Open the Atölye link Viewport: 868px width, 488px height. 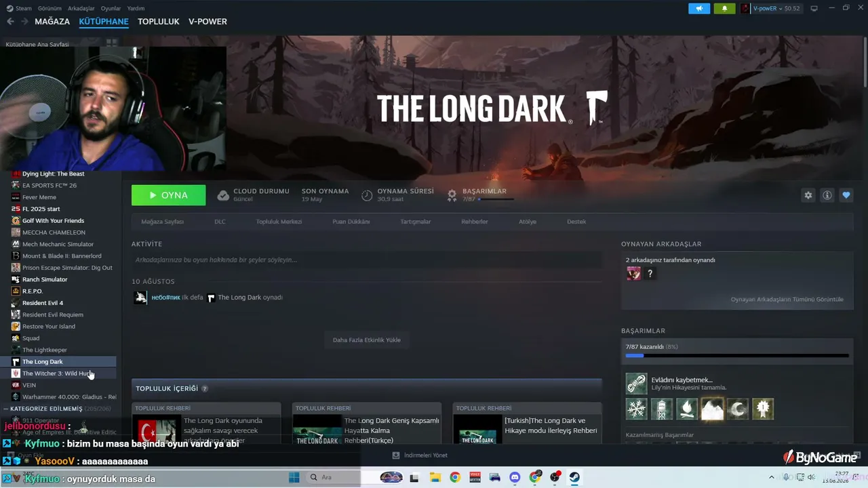tap(528, 222)
